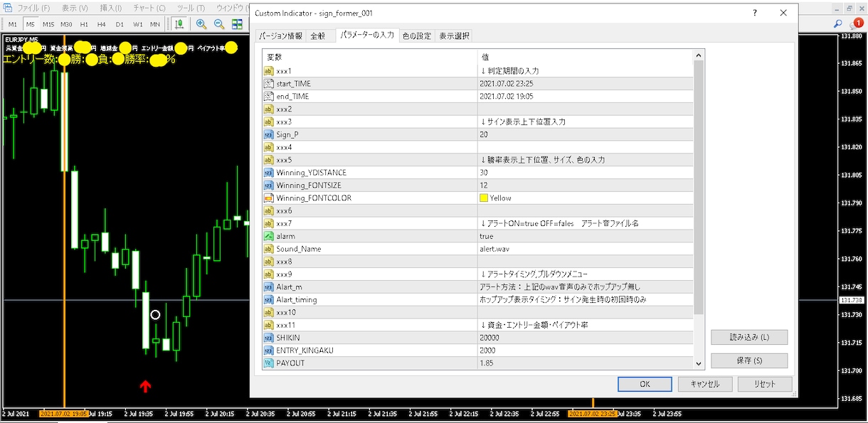Click the MetaTrader application icon left of the file menu
Viewport: 868px width, 423px height.
[x=6, y=8]
